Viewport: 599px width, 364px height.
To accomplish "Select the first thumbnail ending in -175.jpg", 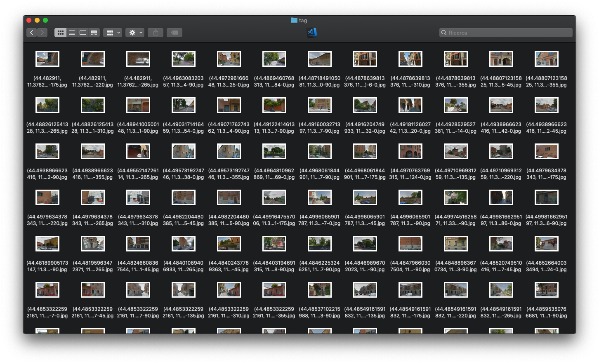I will [x=47, y=59].
